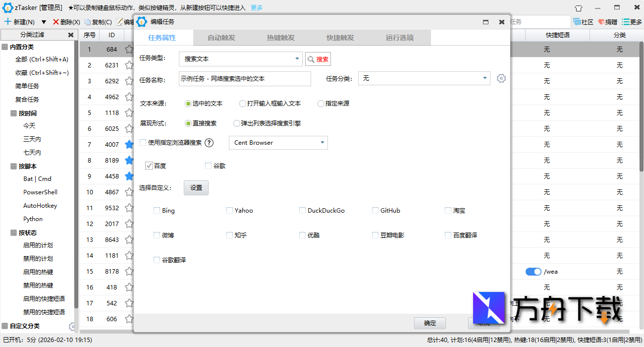Disable the /wea quick phrase toggle
The width and height of the screenshot is (644, 347).
pos(533,272)
